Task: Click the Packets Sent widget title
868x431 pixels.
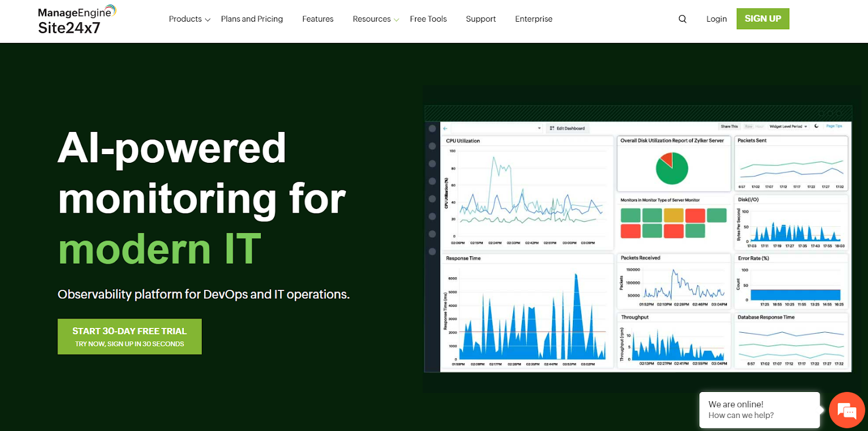Action: click(x=752, y=141)
